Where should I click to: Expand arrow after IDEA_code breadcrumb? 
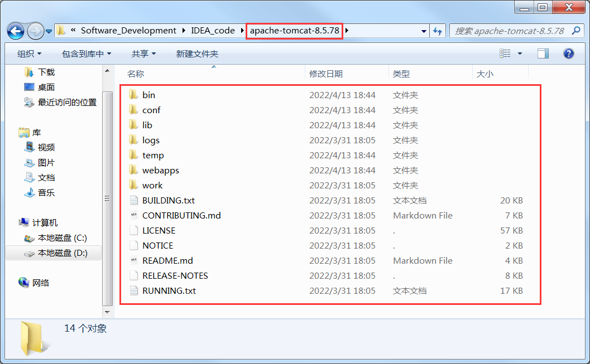point(243,31)
